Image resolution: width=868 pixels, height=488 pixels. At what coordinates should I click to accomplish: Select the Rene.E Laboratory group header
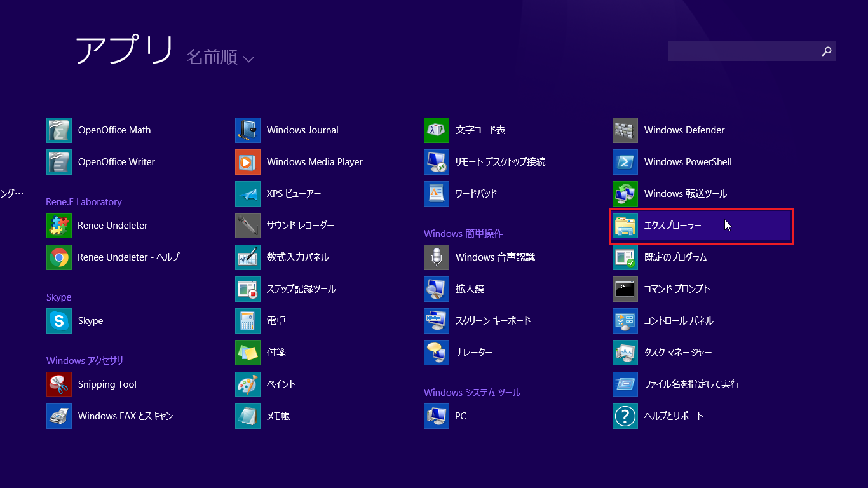[x=84, y=202]
